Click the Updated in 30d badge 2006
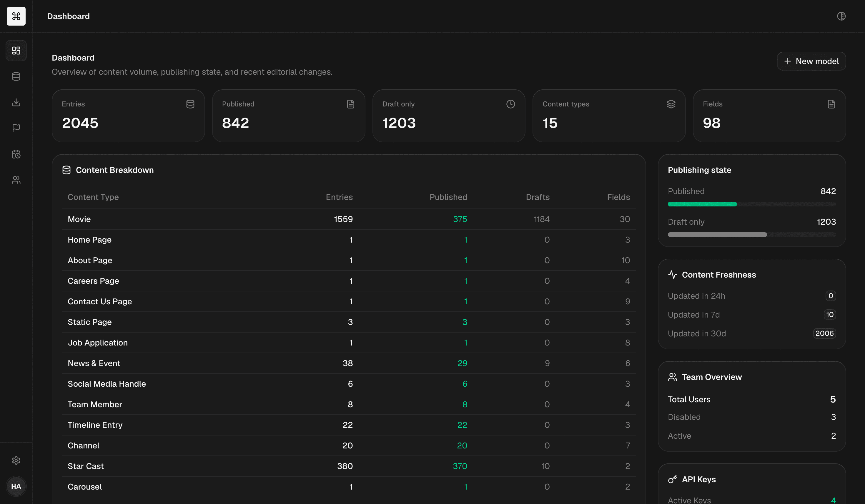 point(824,333)
